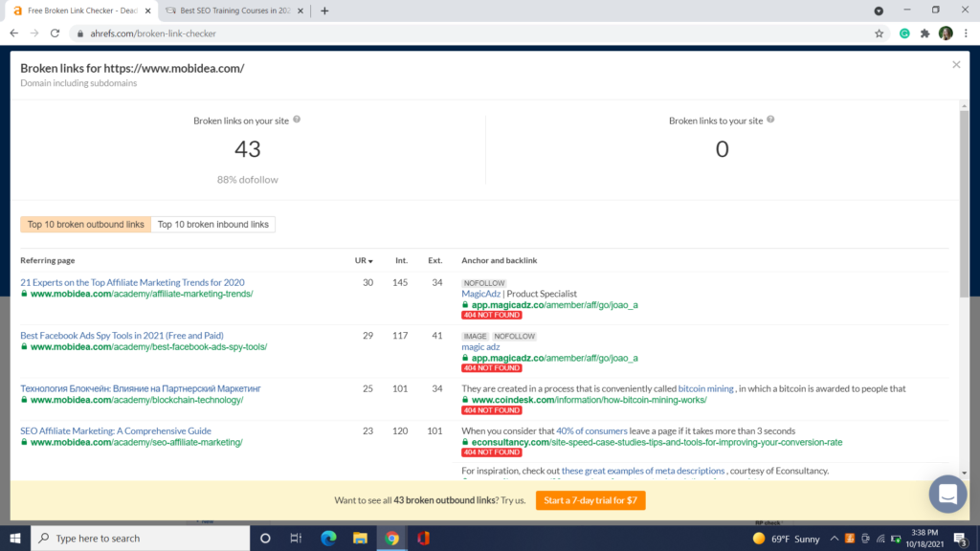The image size is (980, 551).
Task: Open the mobidea best-facebook-ads-spy-tools URL
Action: click(148, 346)
